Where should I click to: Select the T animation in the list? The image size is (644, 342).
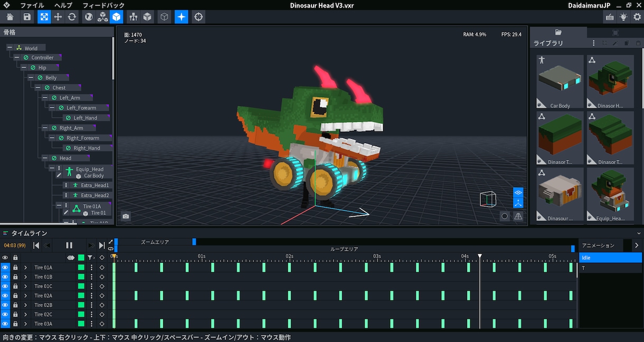pos(610,269)
